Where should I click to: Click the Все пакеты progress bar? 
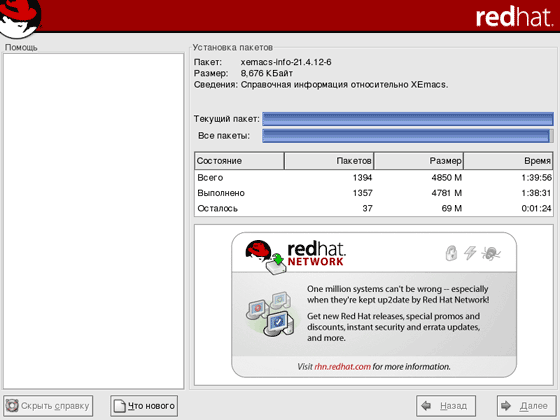(408, 136)
